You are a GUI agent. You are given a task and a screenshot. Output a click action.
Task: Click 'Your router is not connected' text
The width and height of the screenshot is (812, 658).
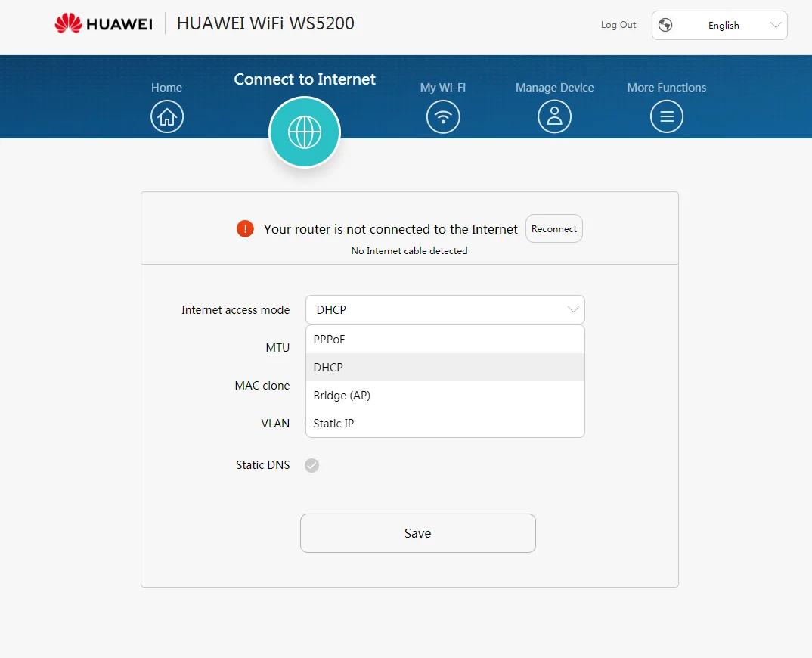pos(390,229)
